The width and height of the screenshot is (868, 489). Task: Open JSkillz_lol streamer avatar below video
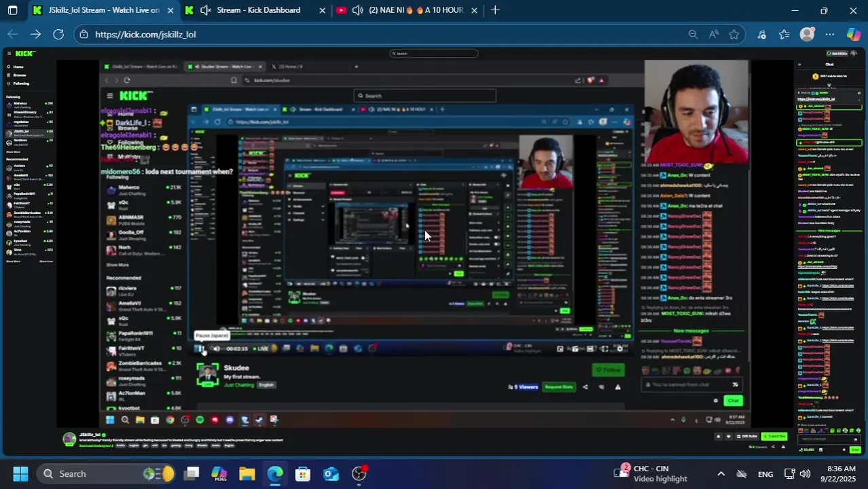(69, 439)
